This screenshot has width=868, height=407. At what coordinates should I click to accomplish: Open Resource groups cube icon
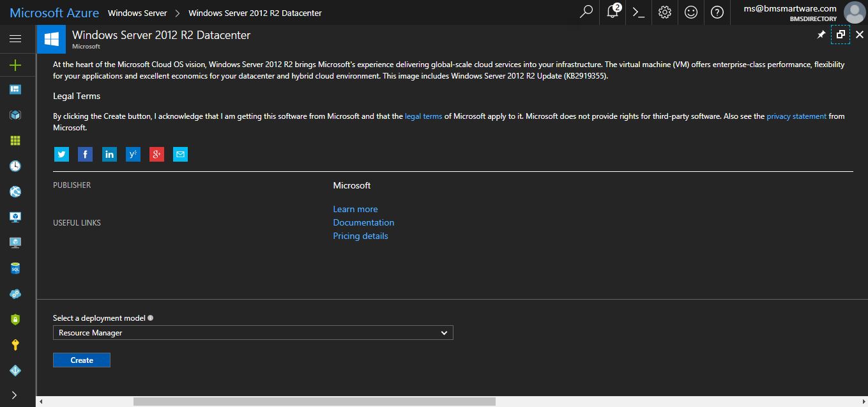(x=15, y=115)
